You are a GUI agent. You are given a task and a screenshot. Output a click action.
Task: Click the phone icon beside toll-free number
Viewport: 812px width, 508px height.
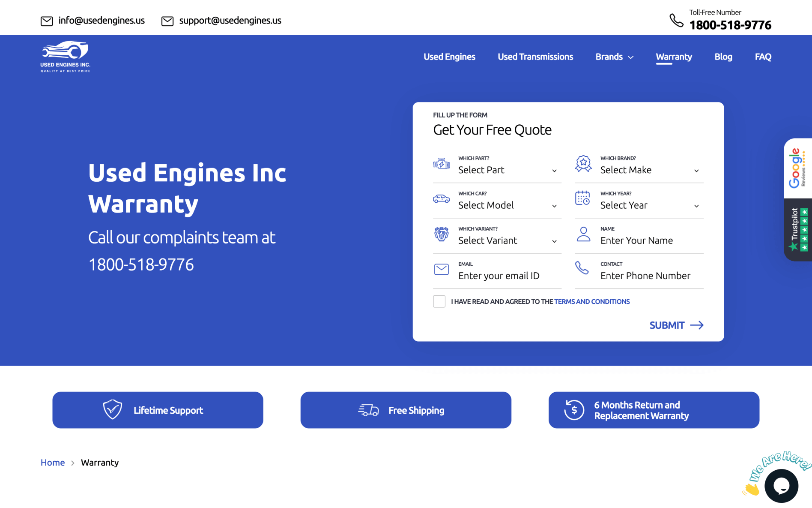click(676, 20)
